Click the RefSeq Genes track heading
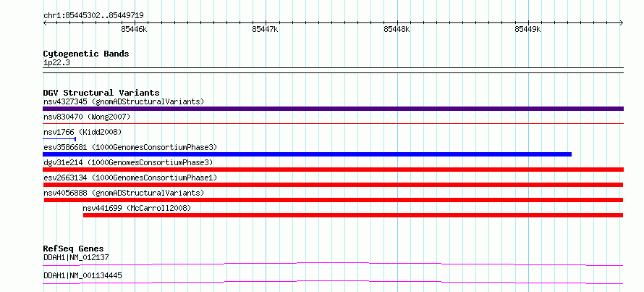Image resolution: width=644 pixels, height=292 pixels. click(74, 249)
